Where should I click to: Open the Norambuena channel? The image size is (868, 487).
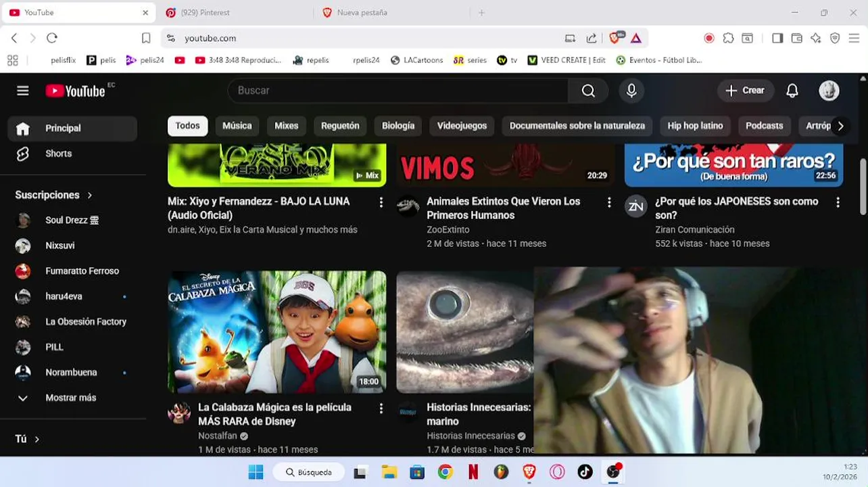(72, 372)
